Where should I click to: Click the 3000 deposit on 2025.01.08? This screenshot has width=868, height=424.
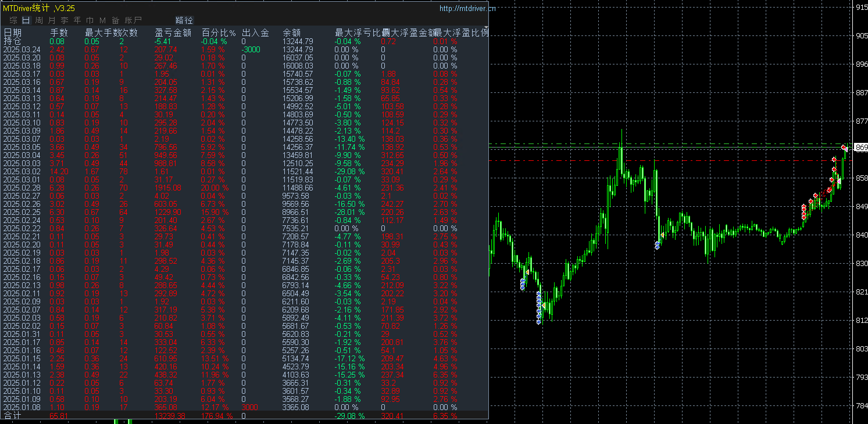pyautogui.click(x=249, y=407)
